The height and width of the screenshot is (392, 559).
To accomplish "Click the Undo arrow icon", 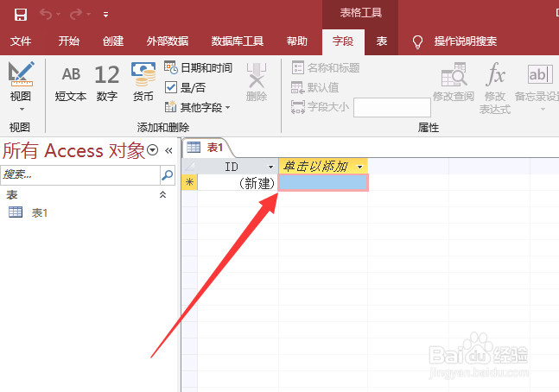I will click(46, 15).
